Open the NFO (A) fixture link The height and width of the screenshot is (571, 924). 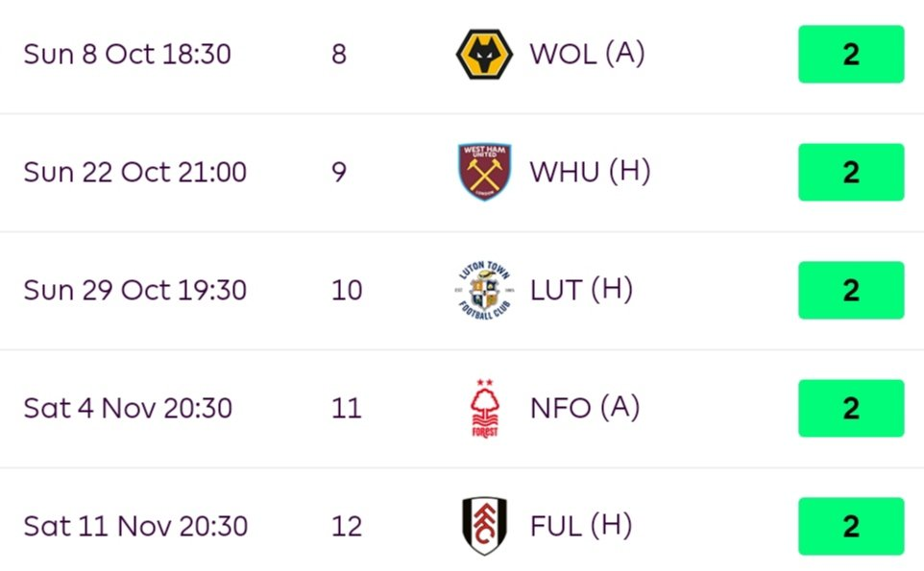pos(585,408)
